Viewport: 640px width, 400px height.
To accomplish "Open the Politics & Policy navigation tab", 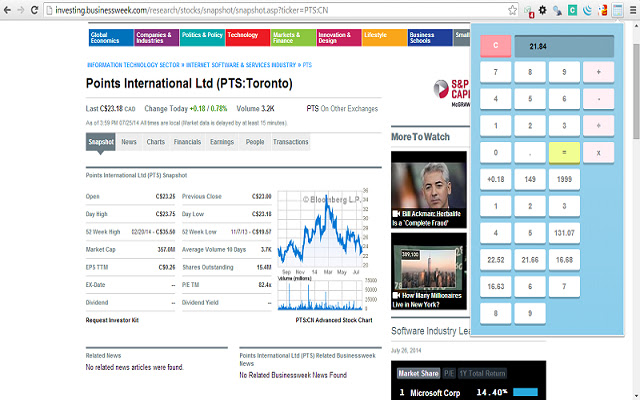I will click(202, 38).
